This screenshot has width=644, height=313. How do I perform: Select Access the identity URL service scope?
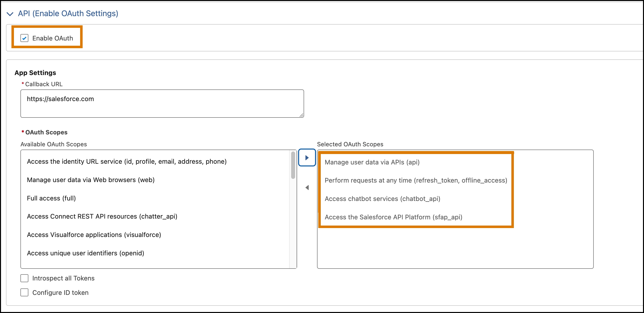tap(126, 161)
